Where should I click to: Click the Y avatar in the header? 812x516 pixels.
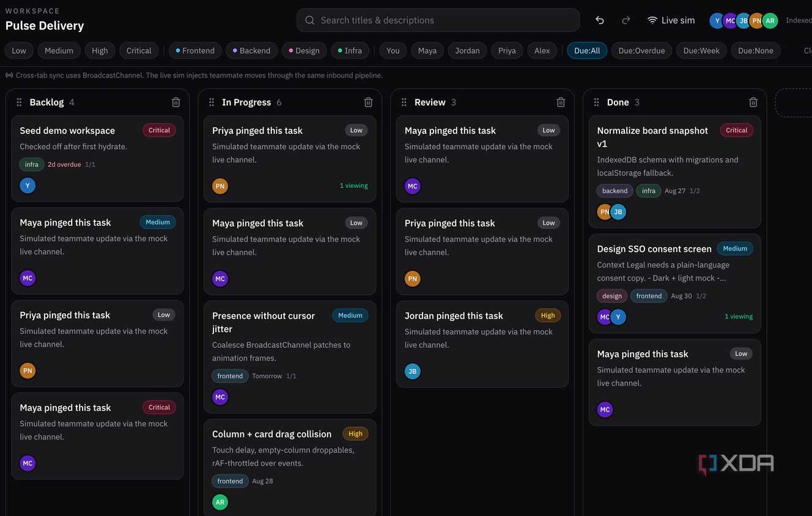point(717,20)
